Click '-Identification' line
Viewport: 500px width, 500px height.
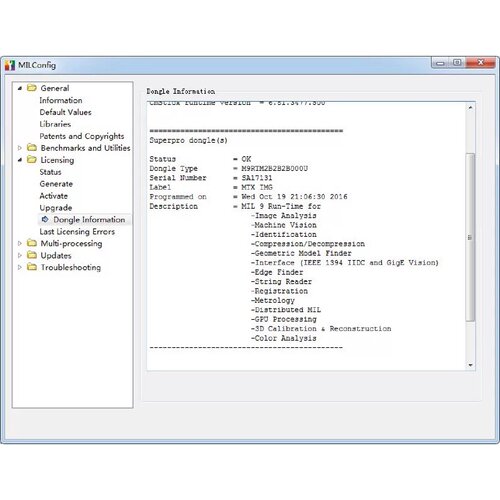(284, 234)
